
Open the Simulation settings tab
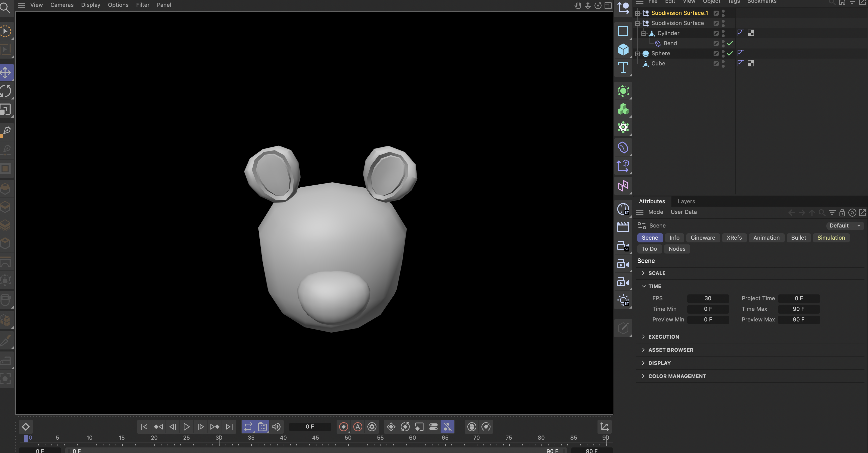point(831,237)
